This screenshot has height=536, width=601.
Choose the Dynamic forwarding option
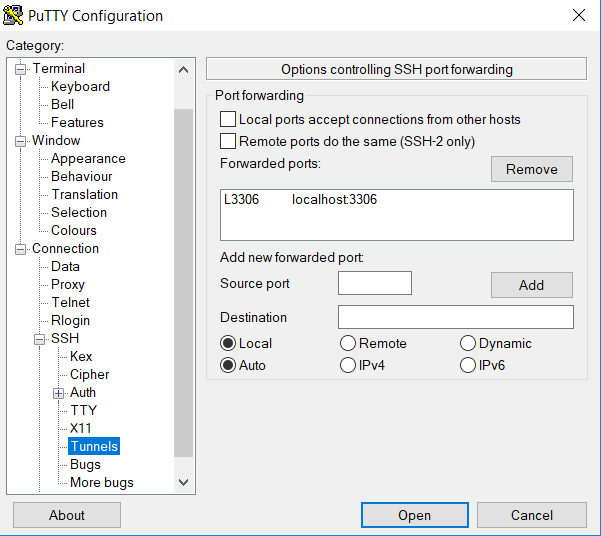coord(468,343)
